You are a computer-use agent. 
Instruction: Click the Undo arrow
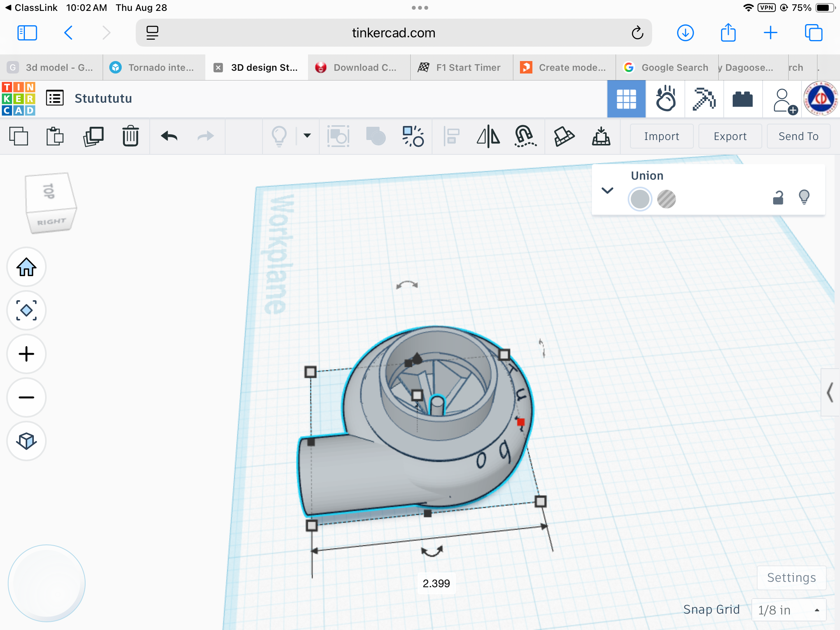point(169,136)
